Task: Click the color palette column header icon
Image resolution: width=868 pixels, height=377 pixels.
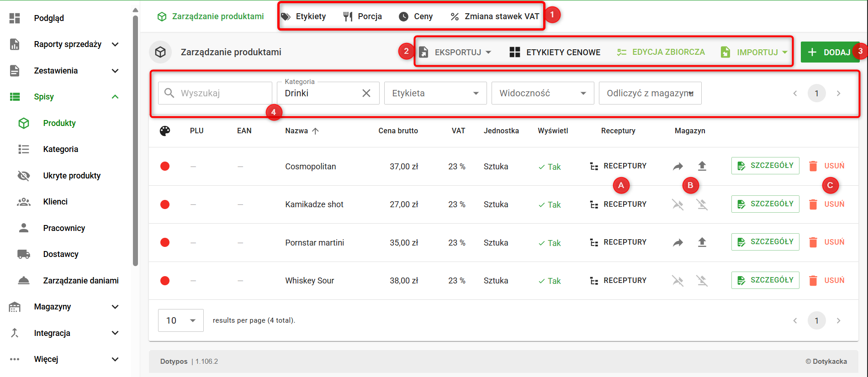Action: [x=165, y=131]
